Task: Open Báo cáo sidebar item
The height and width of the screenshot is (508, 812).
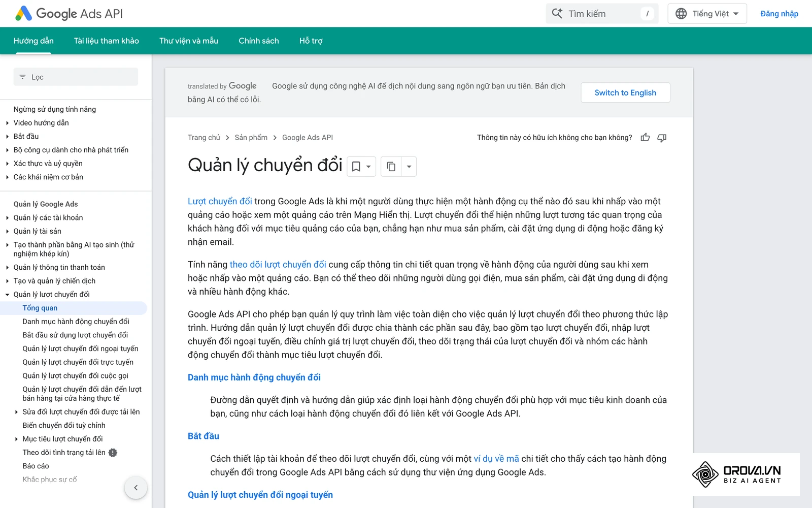Action: coord(36,466)
